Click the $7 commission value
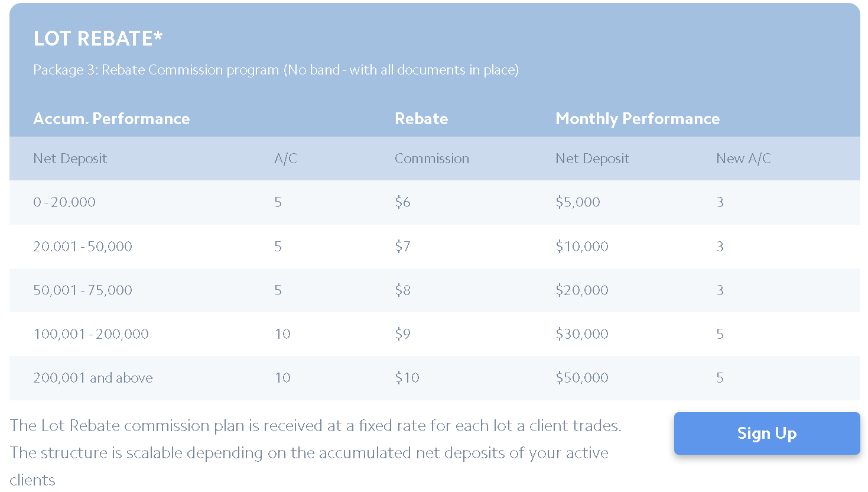 402,247
